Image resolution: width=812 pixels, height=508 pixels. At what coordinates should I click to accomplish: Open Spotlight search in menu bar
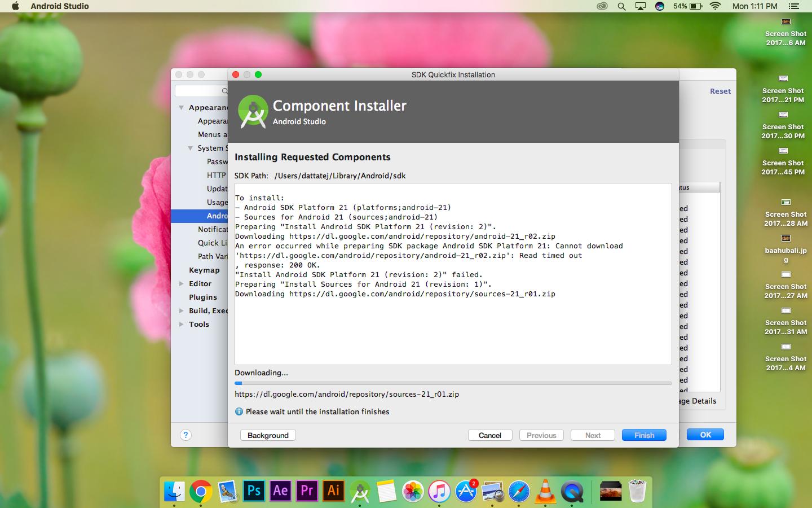pyautogui.click(x=621, y=6)
